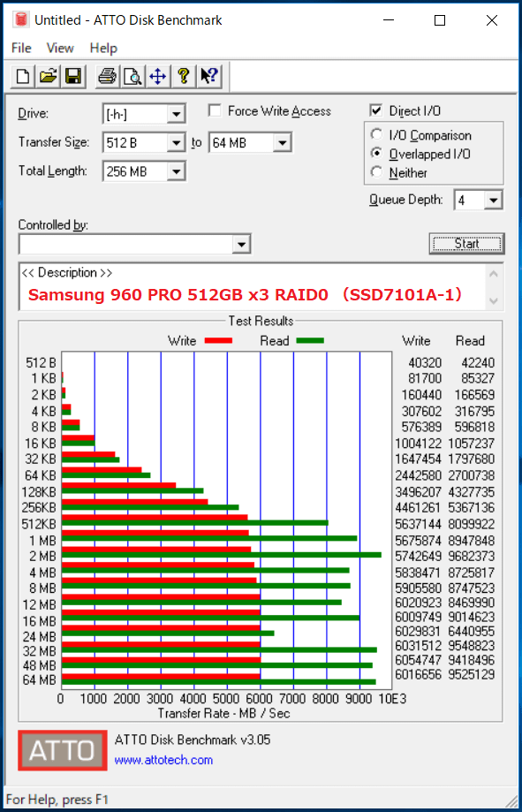Click the Print Preview magnifier icon

132,77
